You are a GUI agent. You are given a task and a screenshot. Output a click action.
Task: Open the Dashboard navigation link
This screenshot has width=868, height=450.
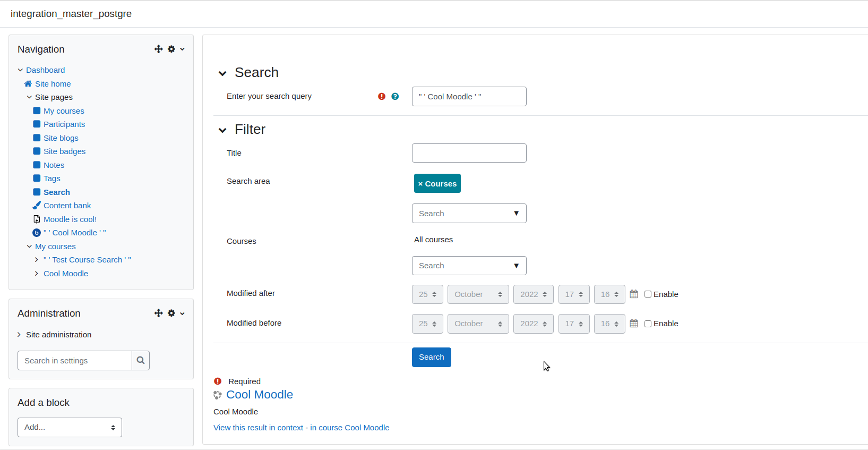click(45, 70)
